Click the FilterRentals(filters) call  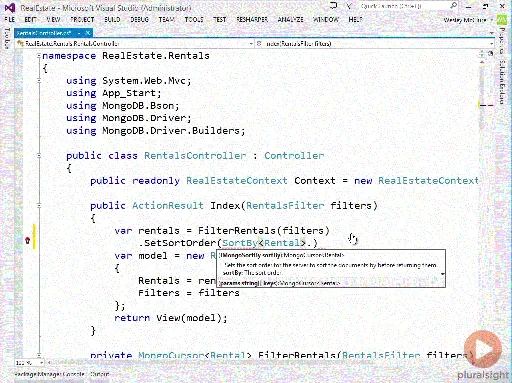pos(264,231)
